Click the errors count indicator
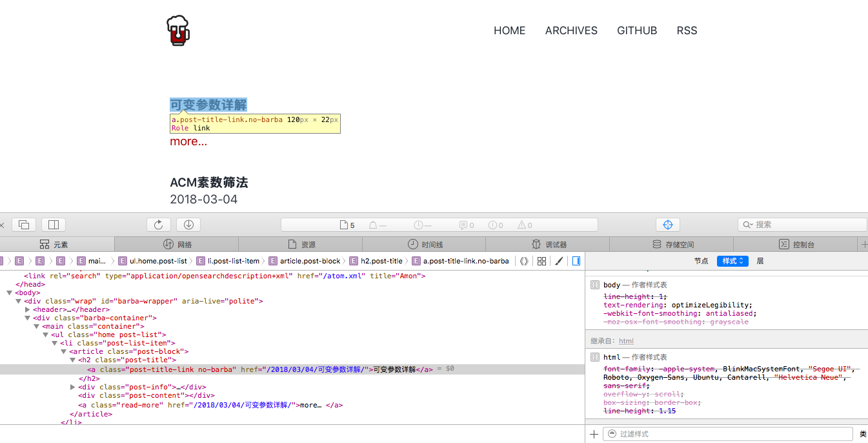Viewport: 868px width, 443px height. (x=496, y=225)
